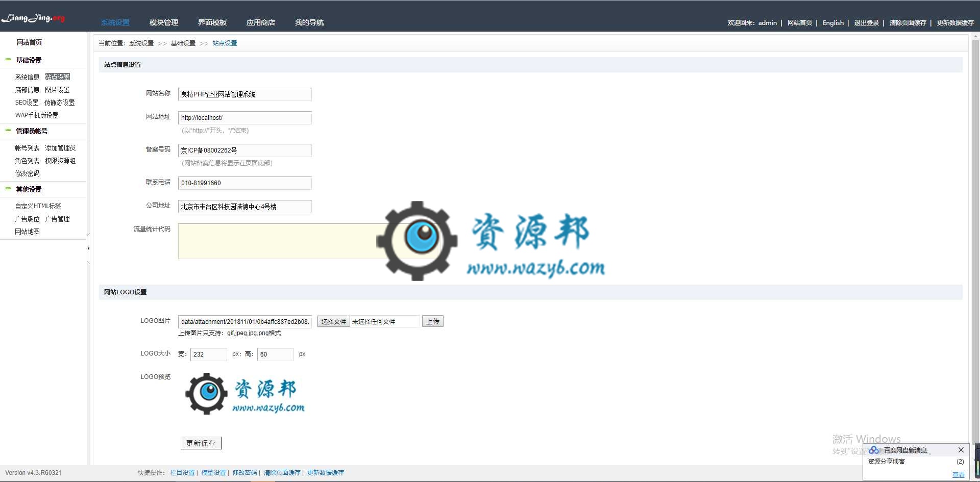Open 网站首页 link in top right
This screenshot has width=980, height=482.
(x=799, y=22)
